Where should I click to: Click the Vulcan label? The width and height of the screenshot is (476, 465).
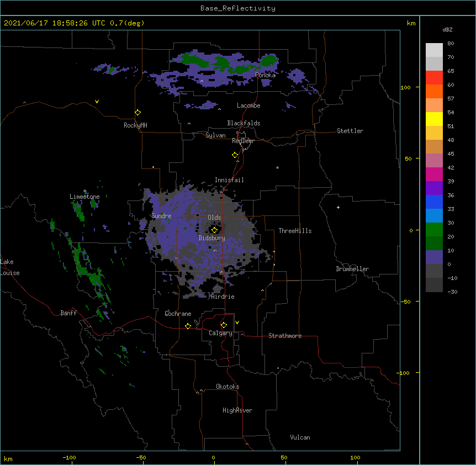click(300, 437)
